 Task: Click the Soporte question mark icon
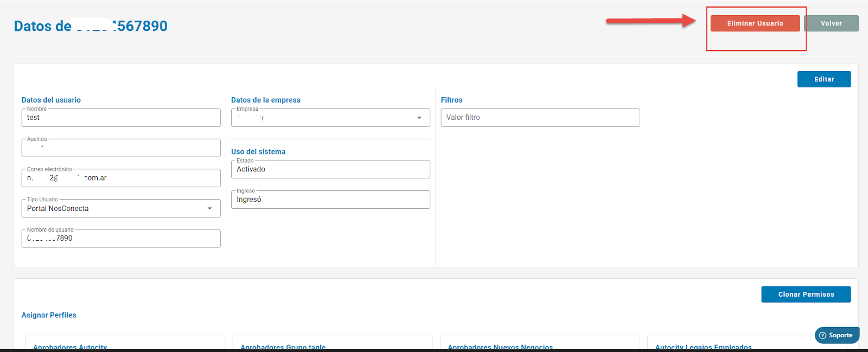822,335
